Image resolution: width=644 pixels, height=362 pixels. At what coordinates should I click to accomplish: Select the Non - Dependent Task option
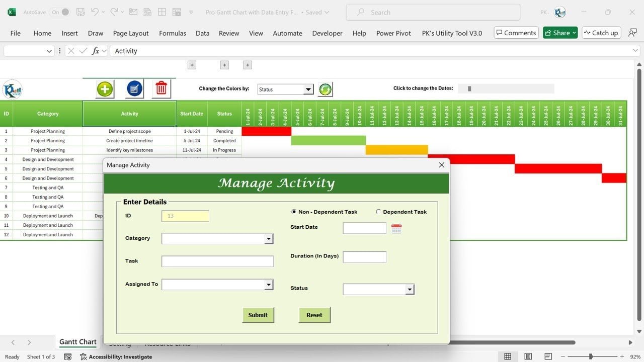pyautogui.click(x=294, y=212)
